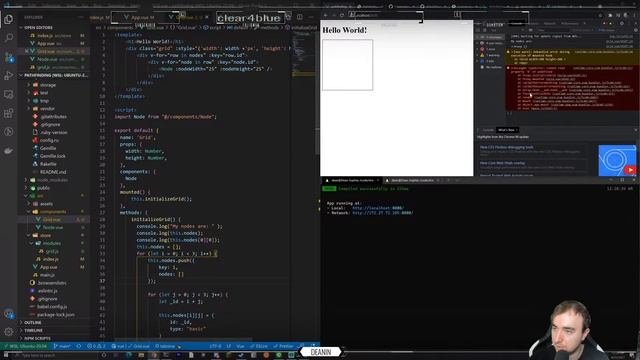Click the synchronize changes icon in status bar
The image size is (640, 360).
tap(78, 347)
